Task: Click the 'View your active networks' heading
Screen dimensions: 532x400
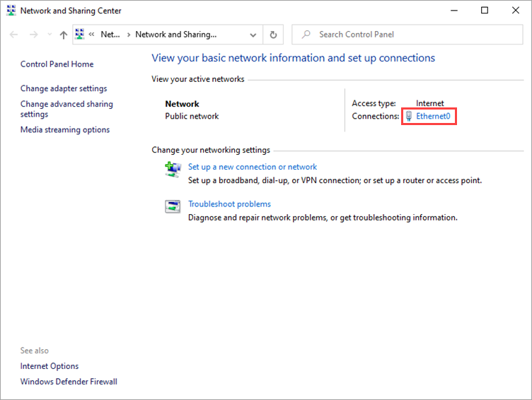Action: (198, 79)
